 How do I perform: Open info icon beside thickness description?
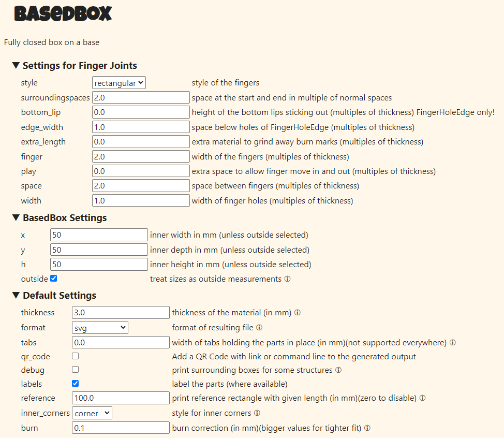298,313
